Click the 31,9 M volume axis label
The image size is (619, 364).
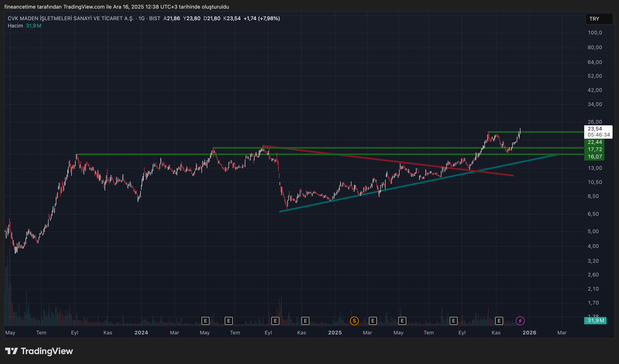(595, 320)
